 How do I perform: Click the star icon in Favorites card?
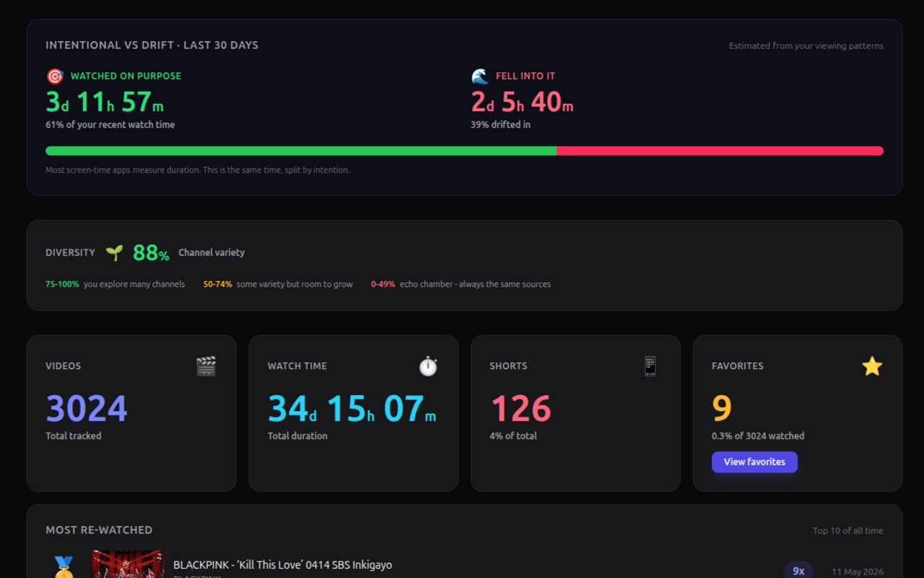click(x=872, y=366)
